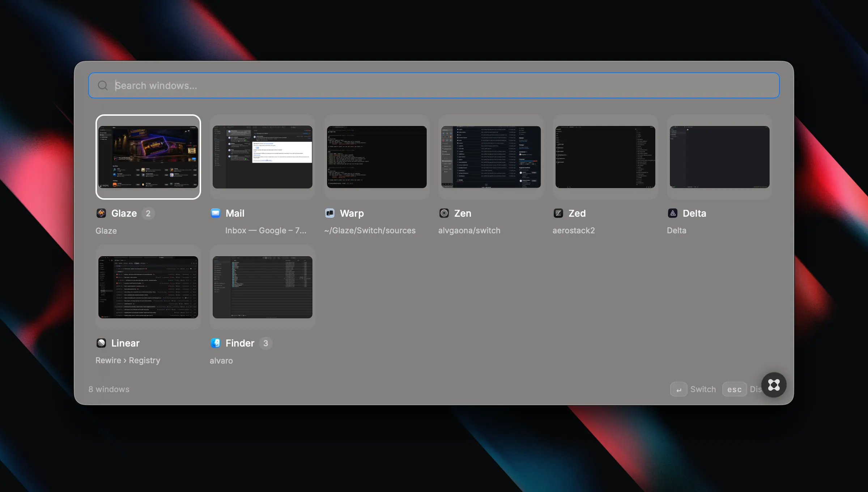The width and height of the screenshot is (868, 492).
Task: Click the Zed app name label
Action: 577,213
